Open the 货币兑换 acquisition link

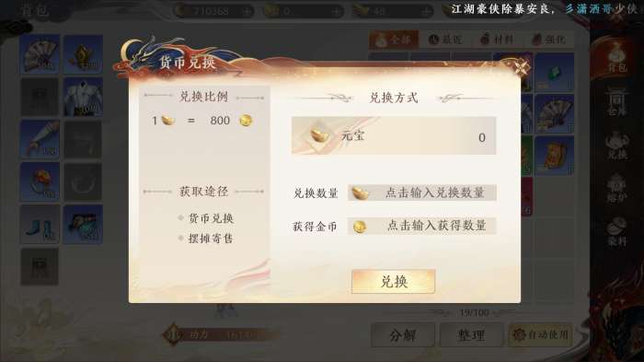click(211, 218)
